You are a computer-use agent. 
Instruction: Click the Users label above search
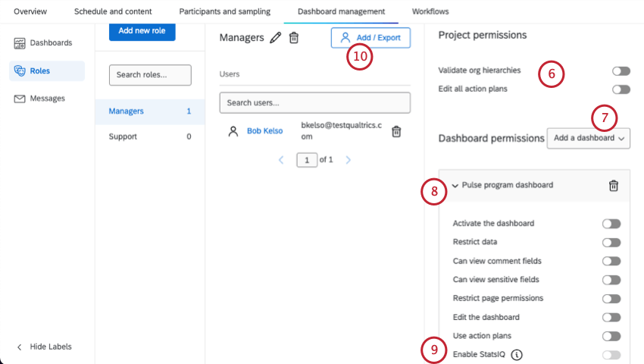pos(229,74)
